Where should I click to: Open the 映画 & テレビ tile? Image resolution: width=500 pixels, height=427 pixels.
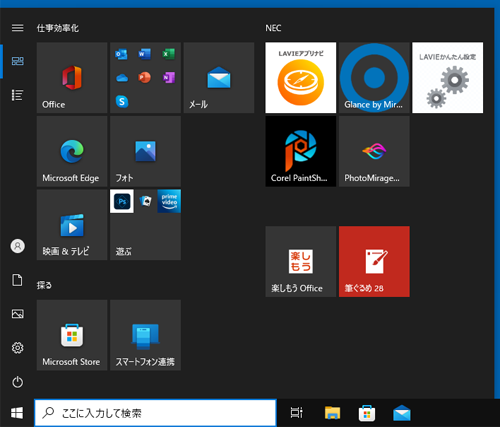pyautogui.click(x=72, y=225)
